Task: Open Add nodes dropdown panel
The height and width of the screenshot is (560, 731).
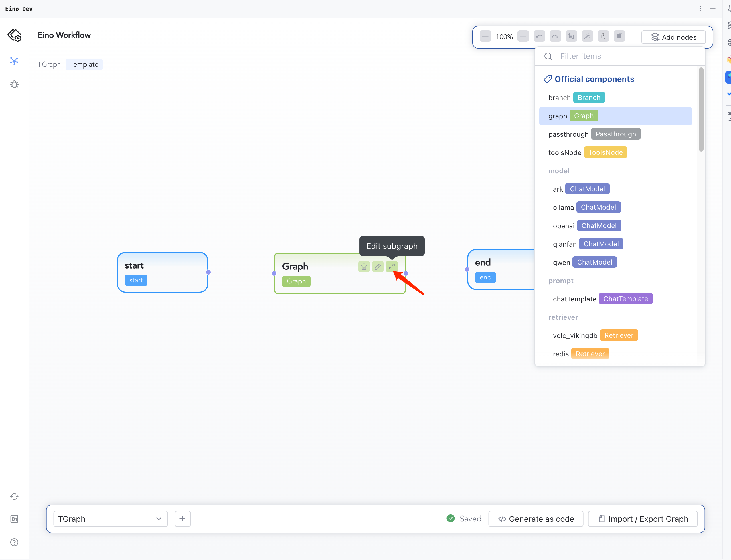Action: pos(673,37)
